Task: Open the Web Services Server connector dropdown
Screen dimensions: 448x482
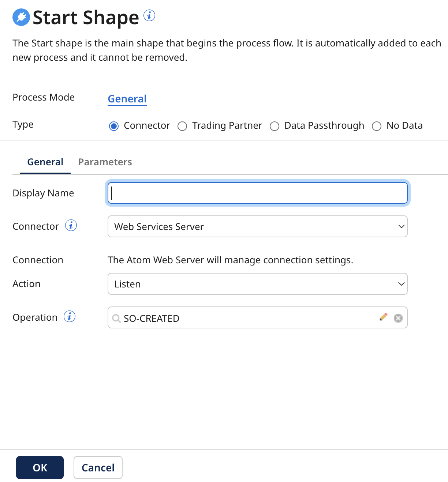Action: (x=257, y=226)
